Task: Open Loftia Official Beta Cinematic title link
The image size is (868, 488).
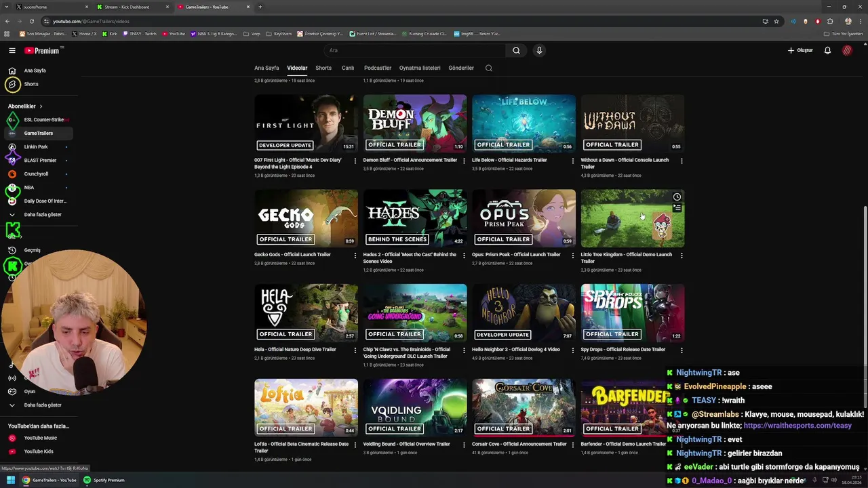Action: point(301,447)
